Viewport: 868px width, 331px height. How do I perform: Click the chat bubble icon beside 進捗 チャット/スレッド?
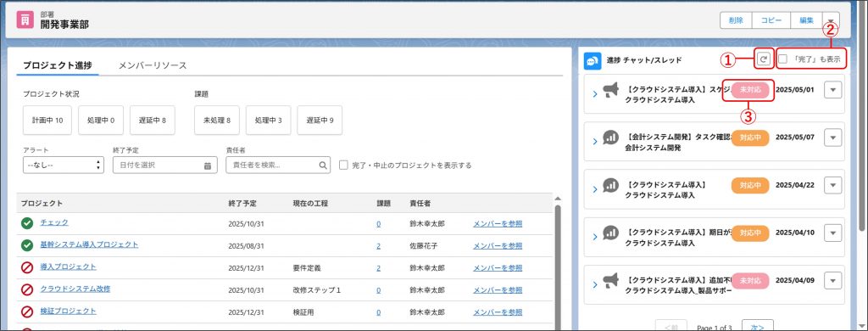tap(593, 60)
